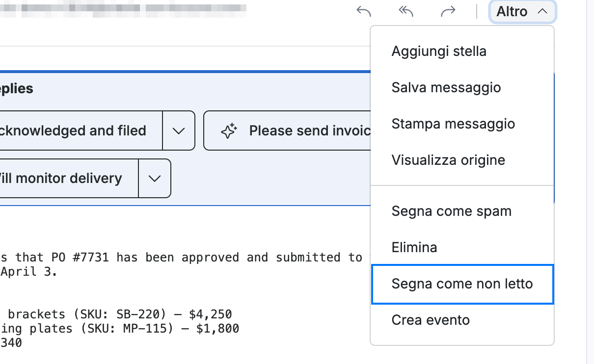Click the forward arrow icon
Screen dimensions: 594x364
tap(448, 11)
